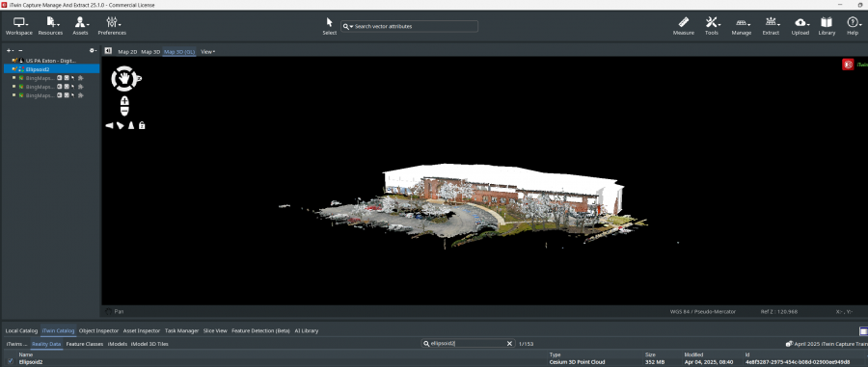Collapse the layer panel with sidebar icon

tap(108, 51)
